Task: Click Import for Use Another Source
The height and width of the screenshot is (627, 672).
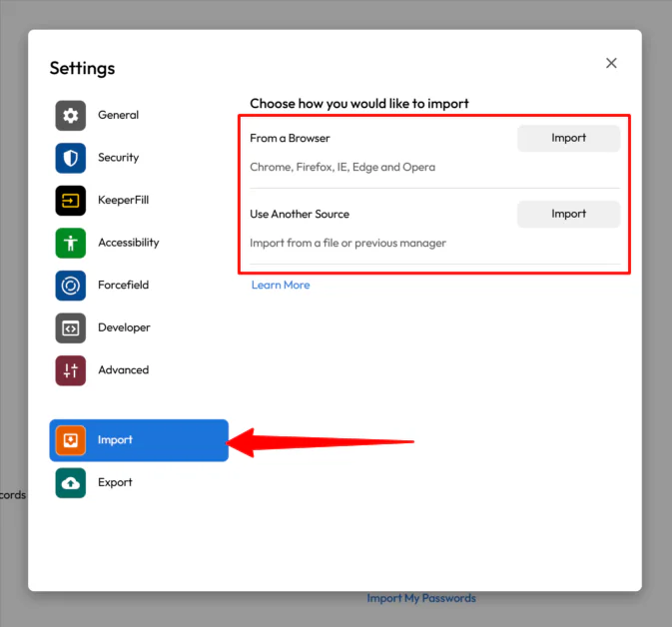Action: 568,214
